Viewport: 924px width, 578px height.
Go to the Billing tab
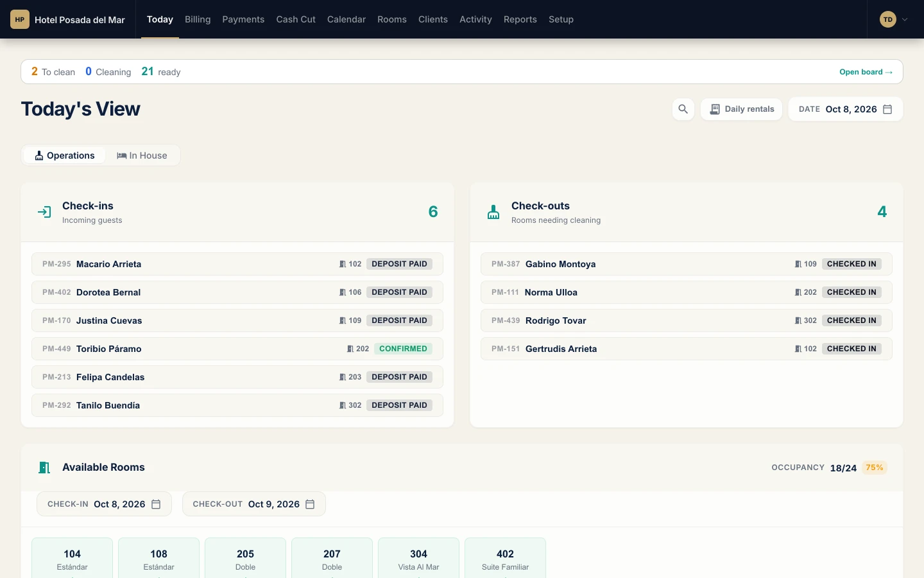[198, 19]
